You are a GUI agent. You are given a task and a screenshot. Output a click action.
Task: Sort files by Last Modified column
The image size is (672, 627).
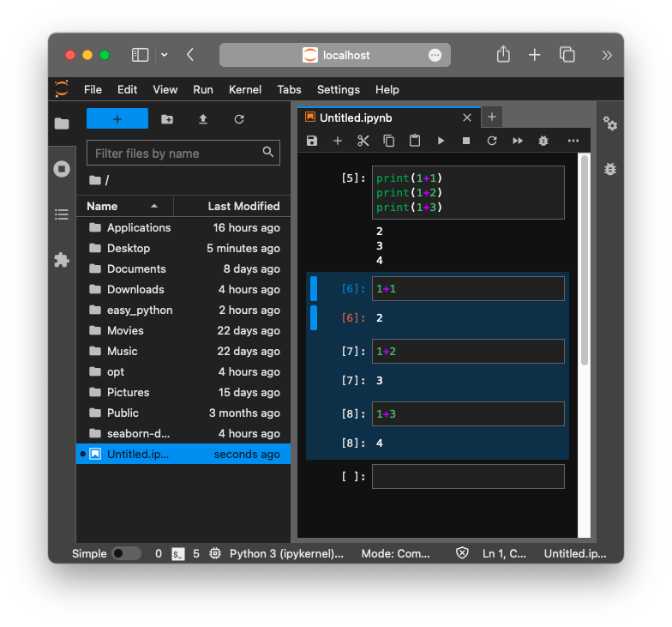(232, 206)
